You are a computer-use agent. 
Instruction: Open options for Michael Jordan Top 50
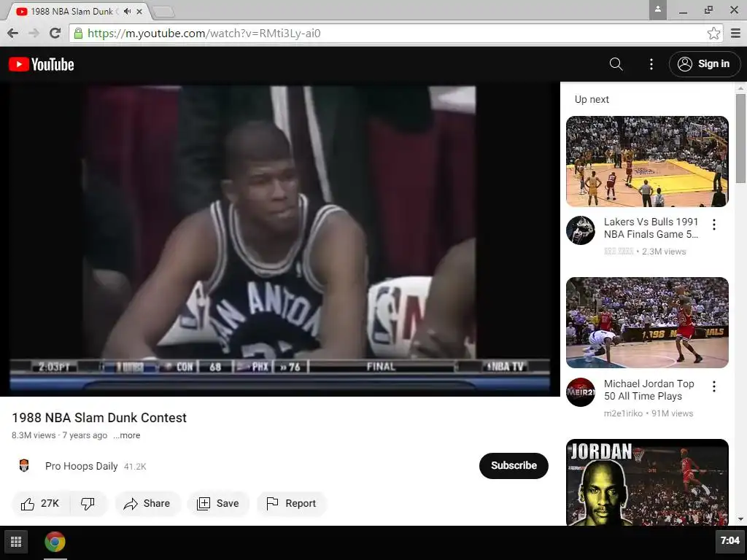click(713, 386)
